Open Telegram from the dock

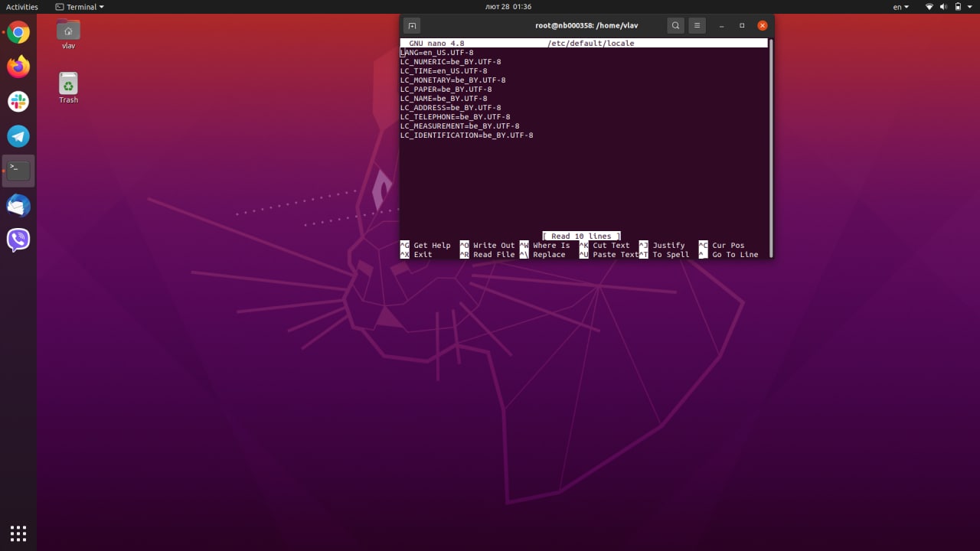(x=18, y=136)
